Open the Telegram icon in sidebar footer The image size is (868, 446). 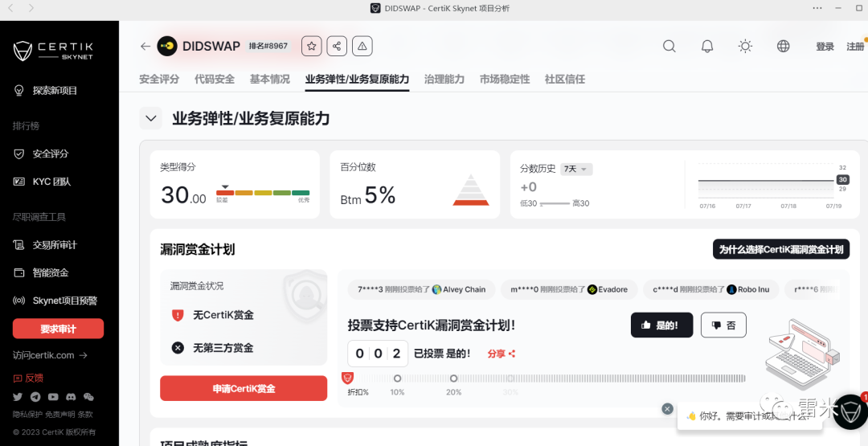point(35,397)
